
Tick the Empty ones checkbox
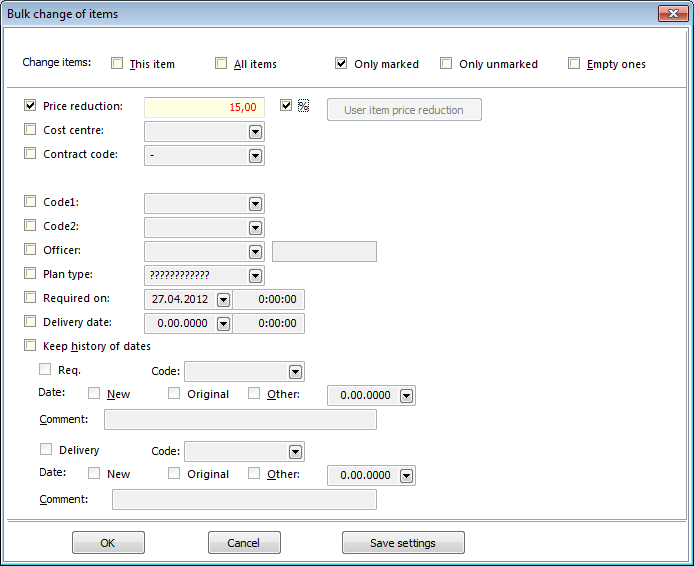coord(574,63)
